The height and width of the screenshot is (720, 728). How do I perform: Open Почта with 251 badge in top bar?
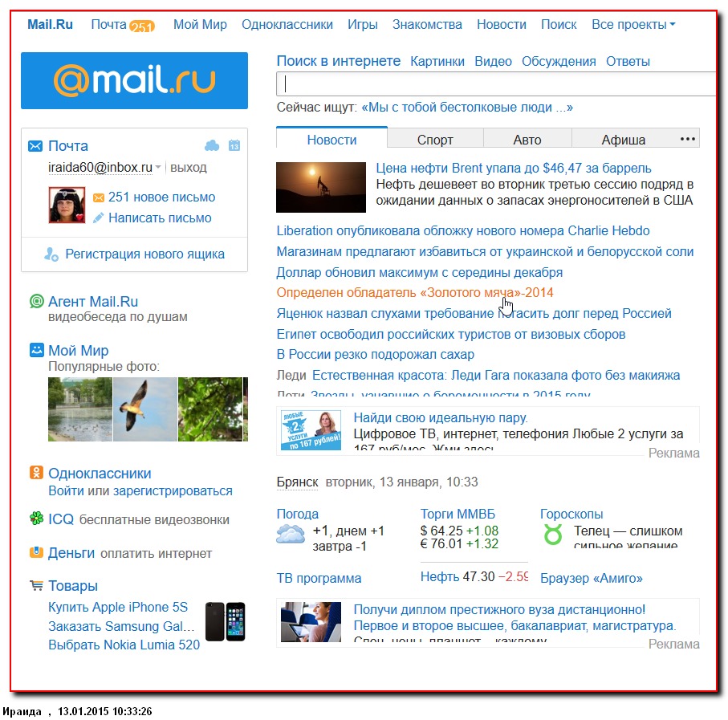[123, 25]
